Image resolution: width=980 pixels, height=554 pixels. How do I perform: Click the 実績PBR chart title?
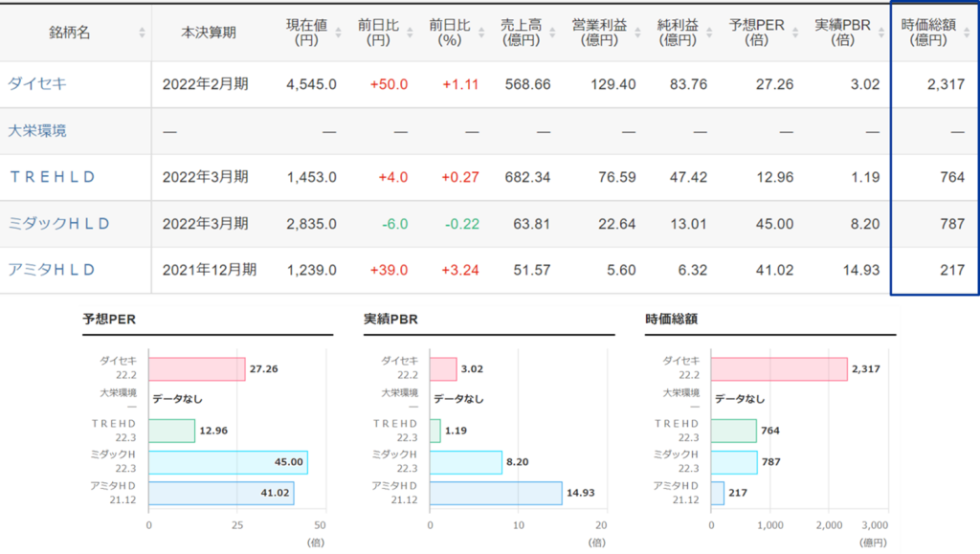pyautogui.click(x=390, y=320)
